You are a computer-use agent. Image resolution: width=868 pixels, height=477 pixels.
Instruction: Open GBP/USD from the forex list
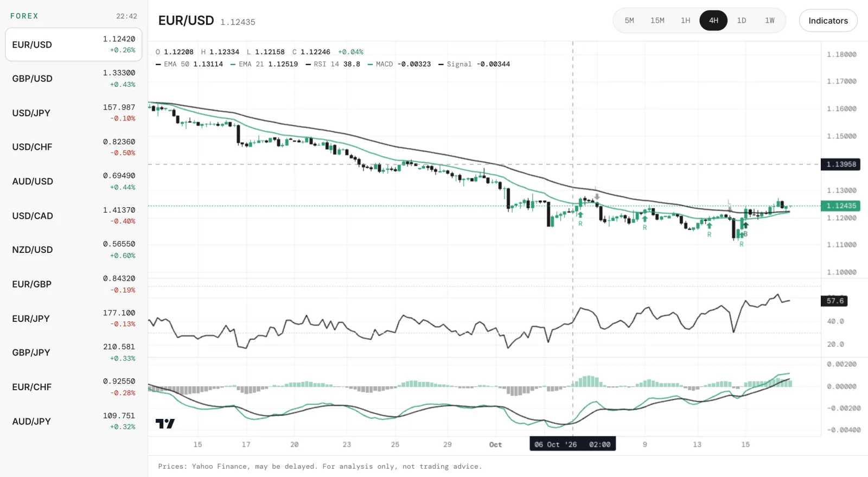[74, 79]
